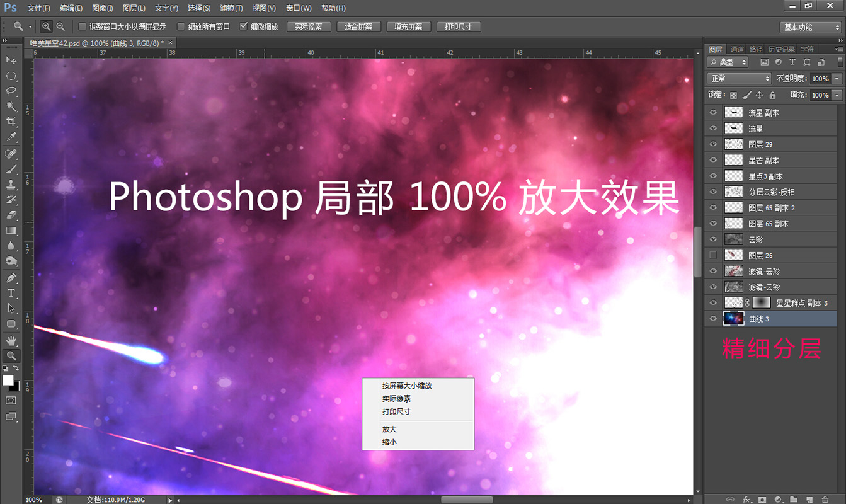
Task: Click the 适合屏幕 button
Action: [359, 27]
